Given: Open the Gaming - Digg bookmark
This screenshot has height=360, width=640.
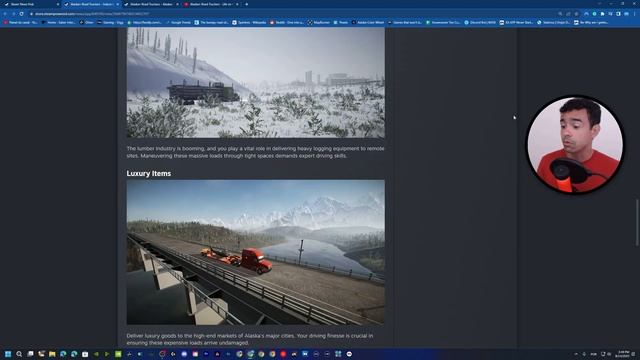Looking at the screenshot, I should [111, 22].
